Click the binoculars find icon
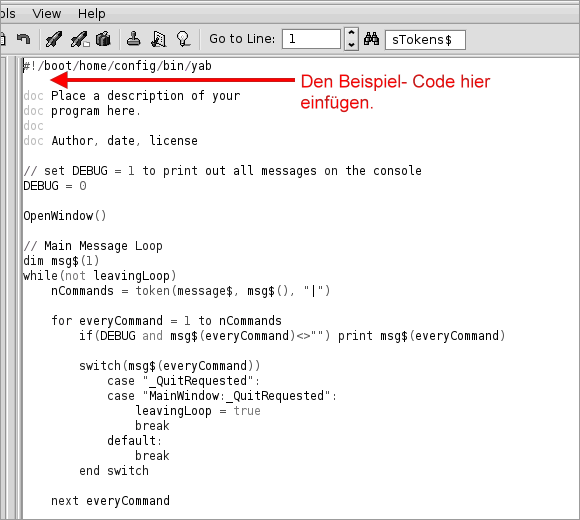Image resolution: width=580 pixels, height=520 pixels. coord(371,39)
